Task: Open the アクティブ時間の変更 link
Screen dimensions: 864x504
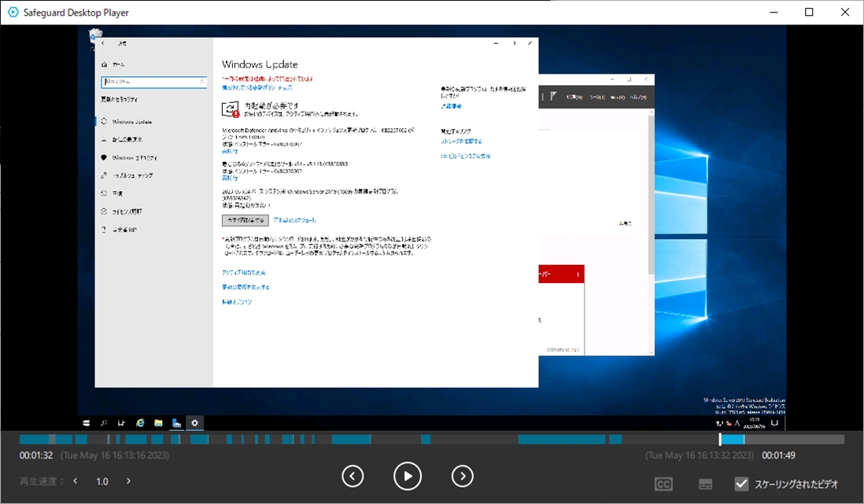Action: 244,273
